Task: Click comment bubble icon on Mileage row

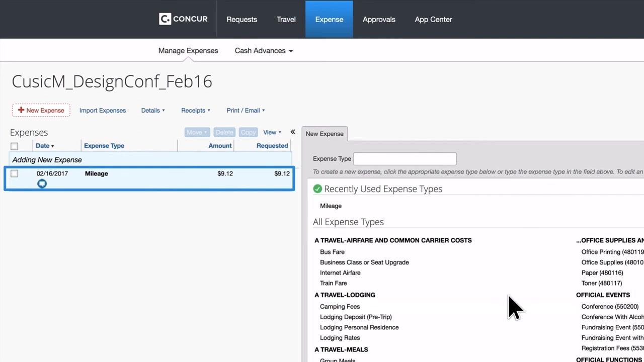Action: [42, 184]
